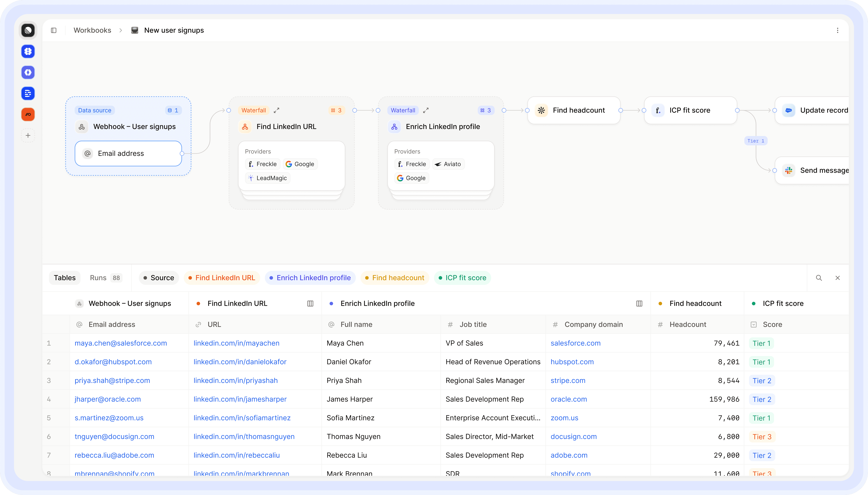Toggle the ICP fit score filter chip
This screenshot has width=868, height=495.
pos(462,278)
